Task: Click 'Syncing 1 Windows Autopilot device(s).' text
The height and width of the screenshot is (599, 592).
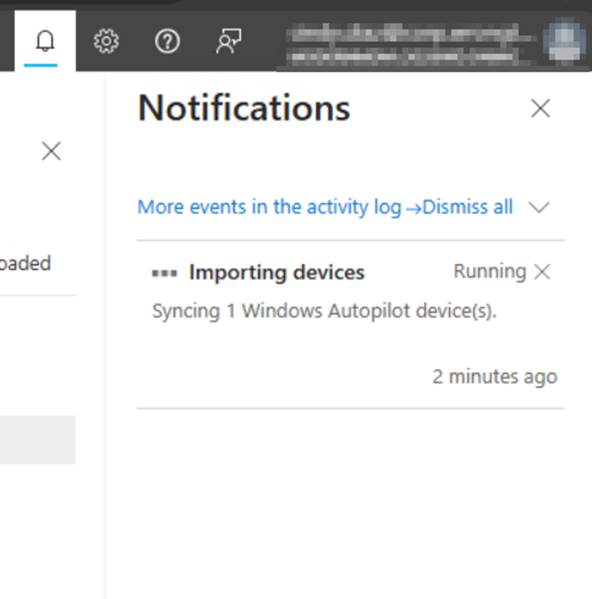Action: [324, 311]
